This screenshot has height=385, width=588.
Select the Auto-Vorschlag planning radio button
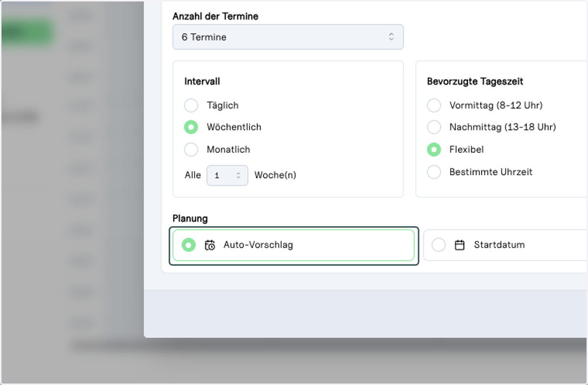[x=189, y=245]
